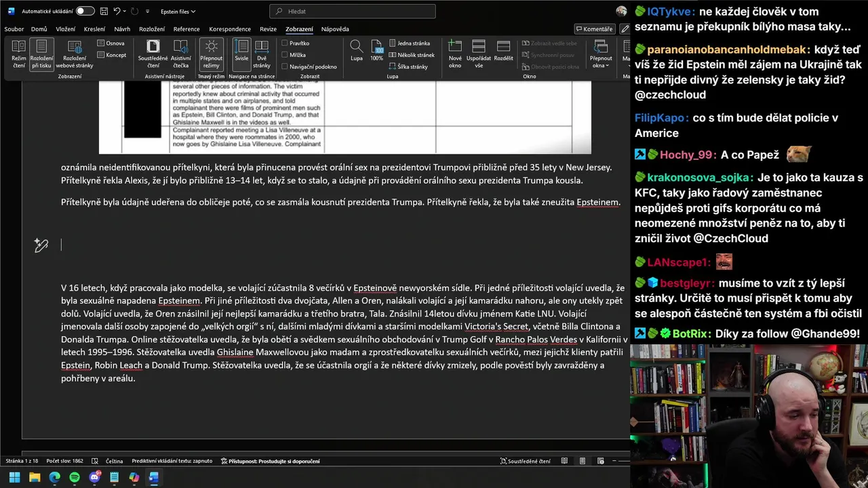Select Rozložení při tisku view
868x488 pixels.
point(41,54)
